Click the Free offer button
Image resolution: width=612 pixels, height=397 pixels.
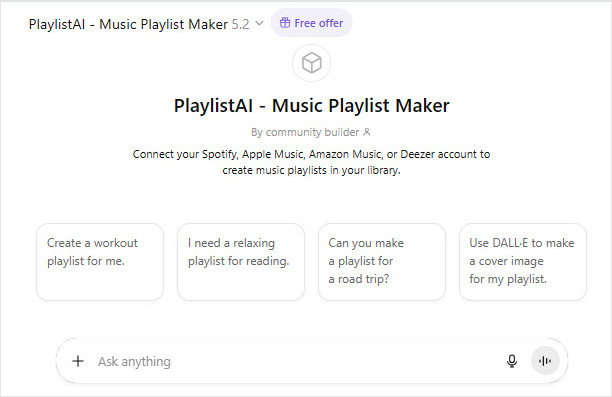[311, 23]
